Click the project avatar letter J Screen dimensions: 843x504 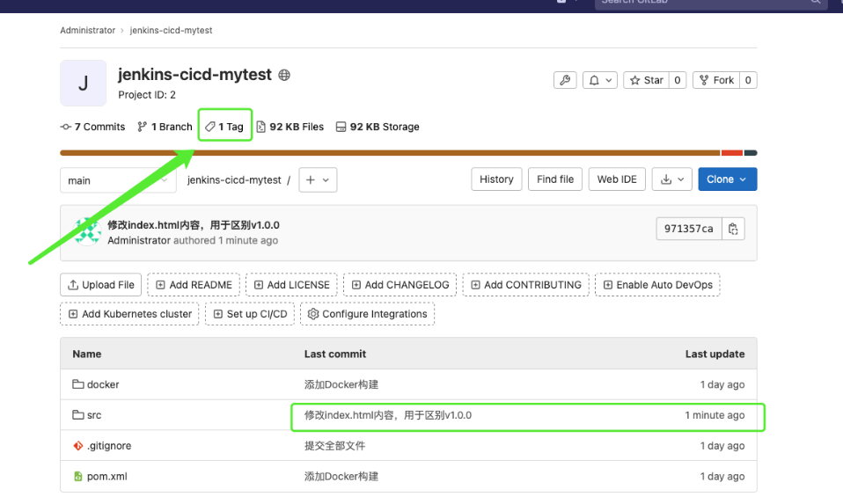84,84
